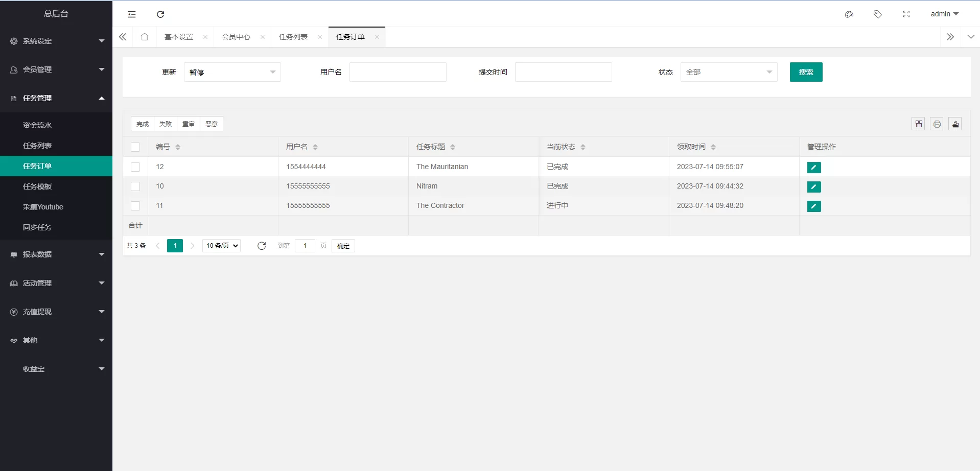Toggle fullscreen mode icon
This screenshot has width=980, height=471.
point(906,14)
